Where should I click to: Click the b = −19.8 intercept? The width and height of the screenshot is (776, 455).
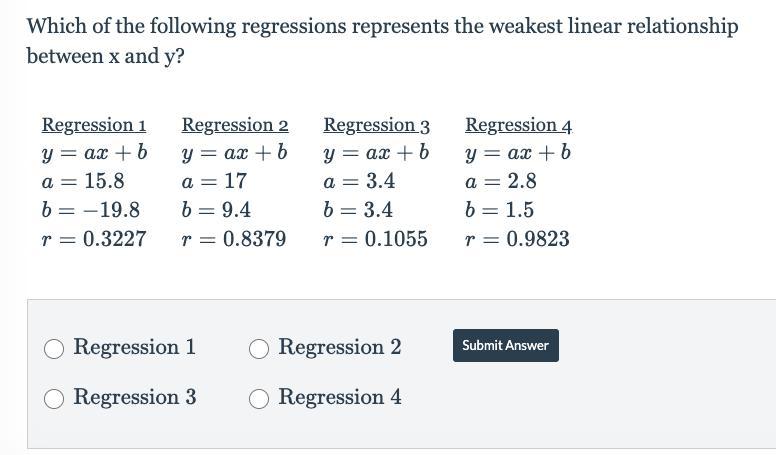tap(91, 210)
